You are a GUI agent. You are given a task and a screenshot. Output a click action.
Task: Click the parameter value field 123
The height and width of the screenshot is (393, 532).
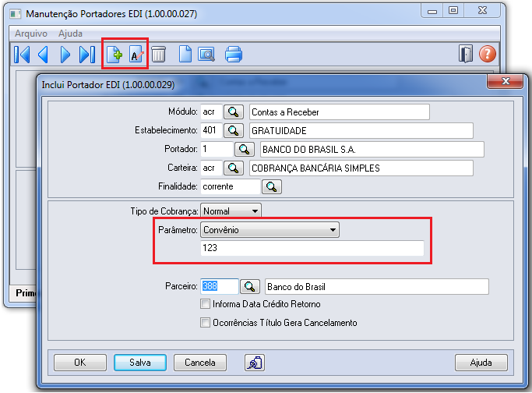312,248
